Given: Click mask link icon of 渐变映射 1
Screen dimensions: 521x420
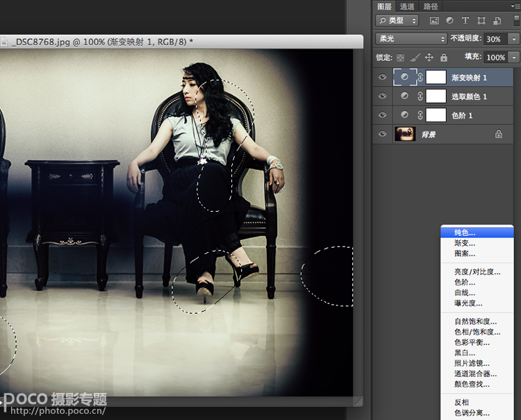Looking at the screenshot, I should [420, 77].
